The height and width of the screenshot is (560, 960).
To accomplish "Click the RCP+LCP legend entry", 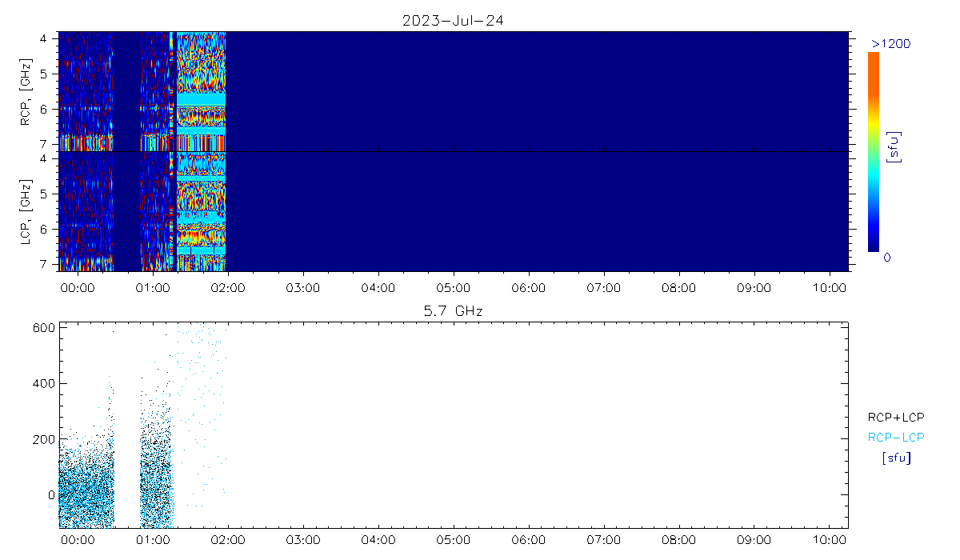I will click(895, 417).
